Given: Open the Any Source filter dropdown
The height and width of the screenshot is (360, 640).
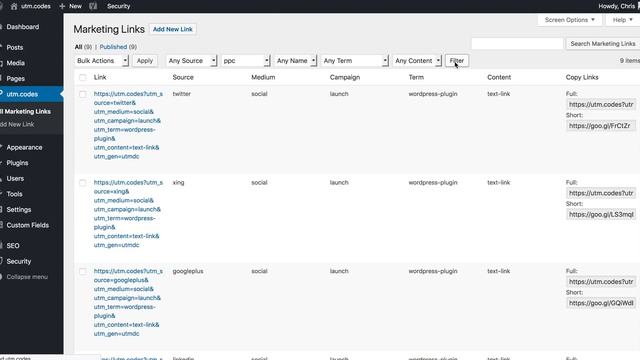Looking at the screenshot, I should pos(191,61).
